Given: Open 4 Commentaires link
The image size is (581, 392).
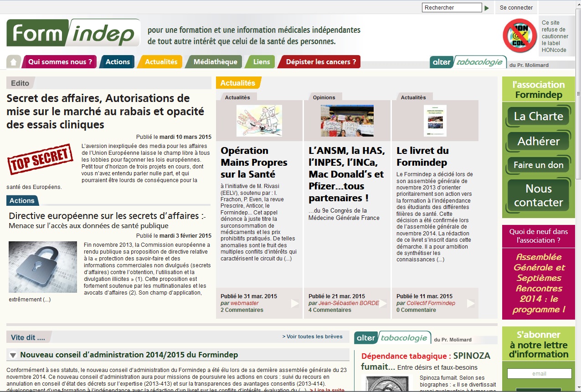Looking at the screenshot, I should tap(330, 310).
